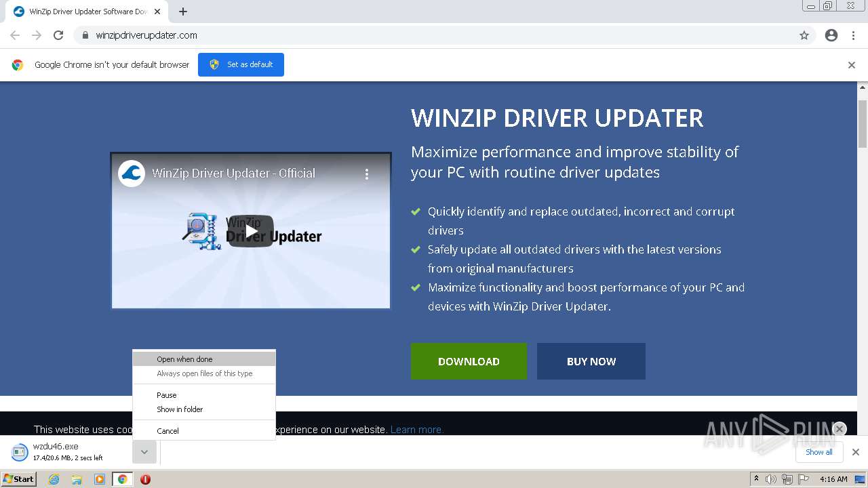Go back with the browser back arrow
Viewport: 868px width, 488px height.
pos(15,35)
